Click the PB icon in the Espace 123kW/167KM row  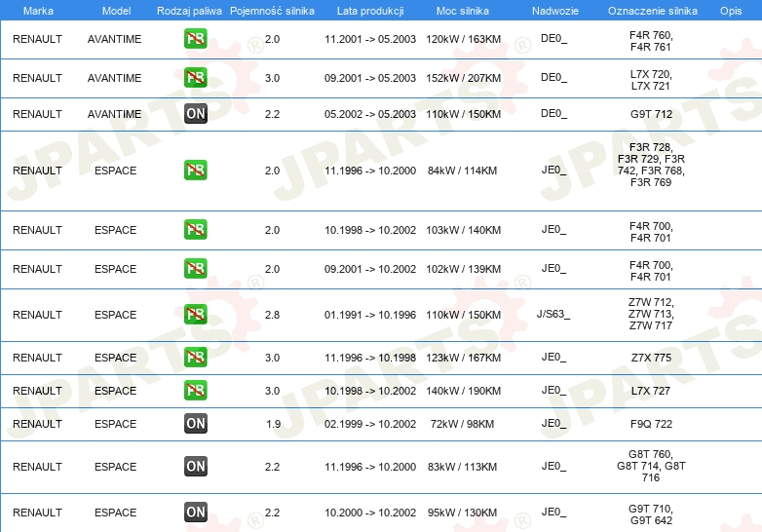(x=196, y=358)
